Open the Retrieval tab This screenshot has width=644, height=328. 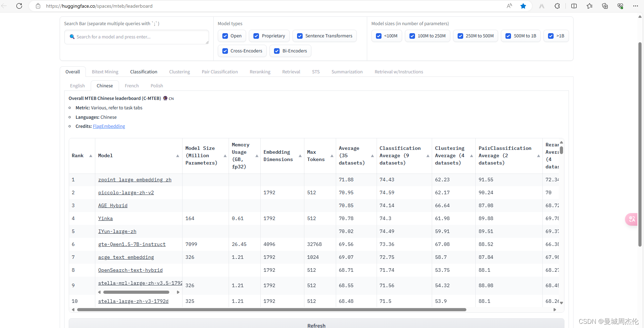point(291,72)
